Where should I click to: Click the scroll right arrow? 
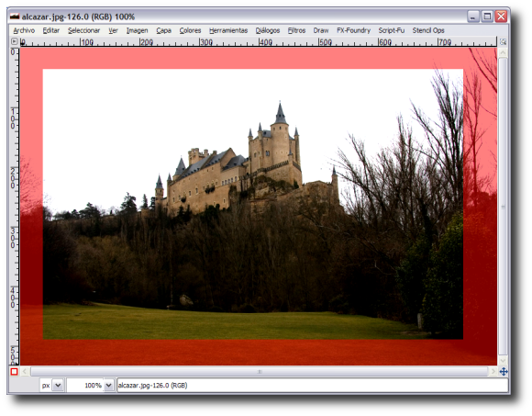[x=493, y=372]
